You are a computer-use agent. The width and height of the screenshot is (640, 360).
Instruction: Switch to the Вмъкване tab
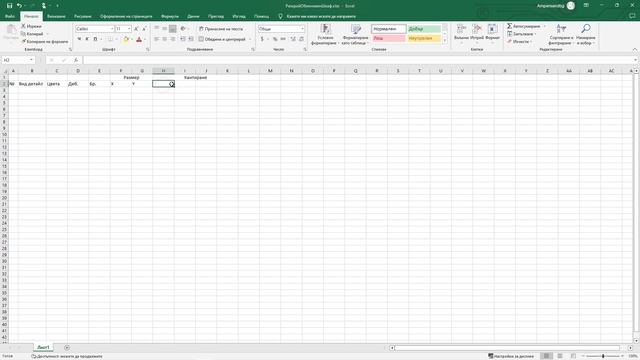pyautogui.click(x=56, y=16)
